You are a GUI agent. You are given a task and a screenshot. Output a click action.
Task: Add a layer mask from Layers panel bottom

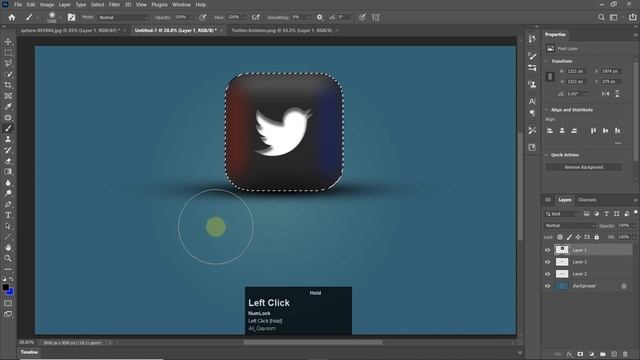click(580, 354)
